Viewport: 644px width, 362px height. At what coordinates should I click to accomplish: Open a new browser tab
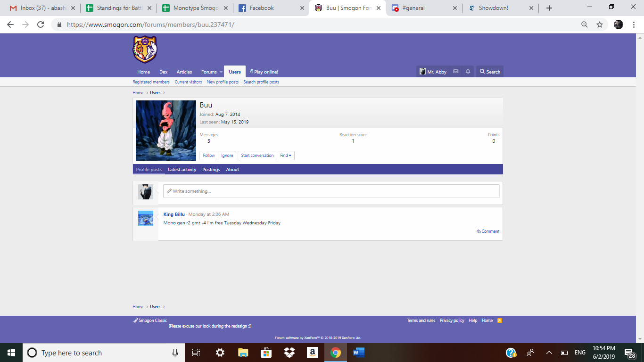[549, 8]
